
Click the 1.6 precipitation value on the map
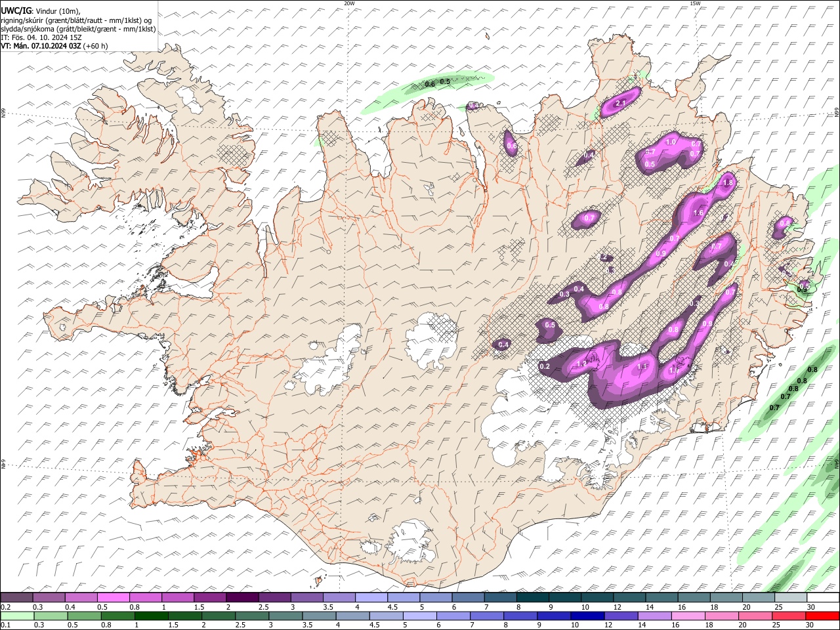(x=698, y=213)
